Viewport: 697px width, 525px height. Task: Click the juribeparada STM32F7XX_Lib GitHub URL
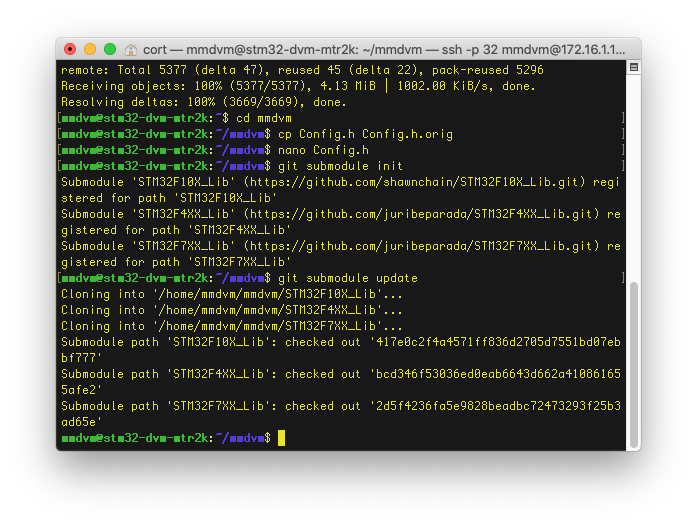pyautogui.click(x=421, y=246)
